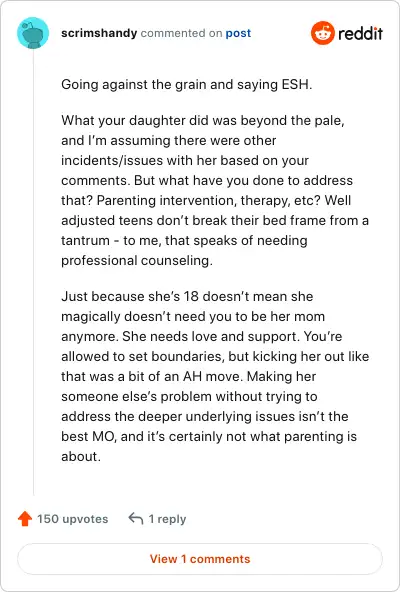Click the "reddit" wordmark text
The height and width of the screenshot is (592, 400).
coord(360,34)
